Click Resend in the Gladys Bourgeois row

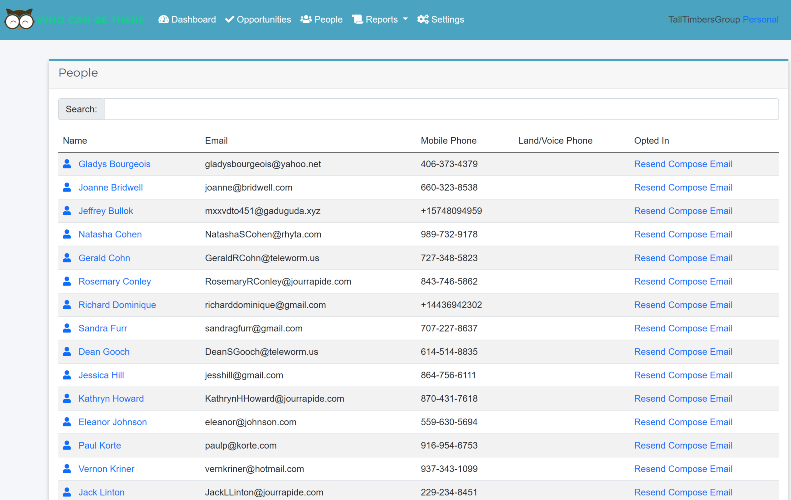[x=650, y=164]
